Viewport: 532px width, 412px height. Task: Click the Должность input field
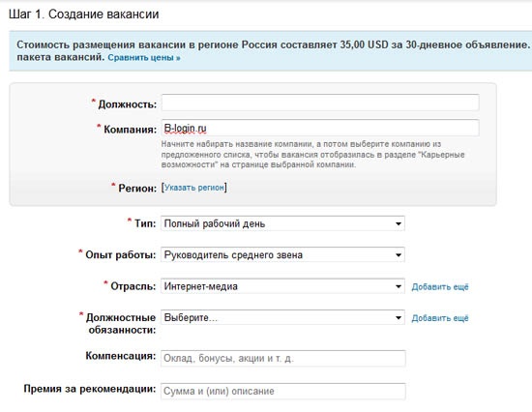(320, 103)
